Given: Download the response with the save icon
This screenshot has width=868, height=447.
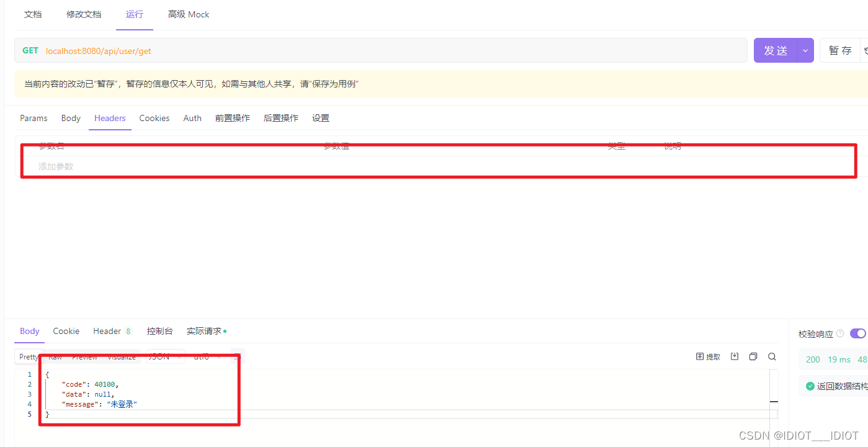Looking at the screenshot, I should tap(735, 356).
